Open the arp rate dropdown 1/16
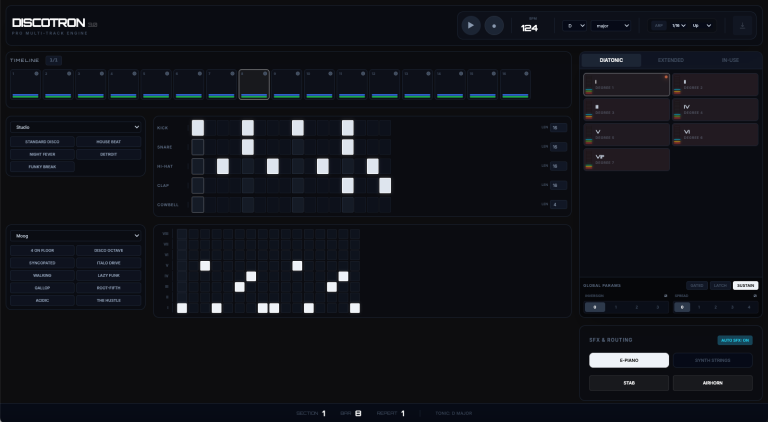Screen dimensions: 768x422 (x=678, y=25)
